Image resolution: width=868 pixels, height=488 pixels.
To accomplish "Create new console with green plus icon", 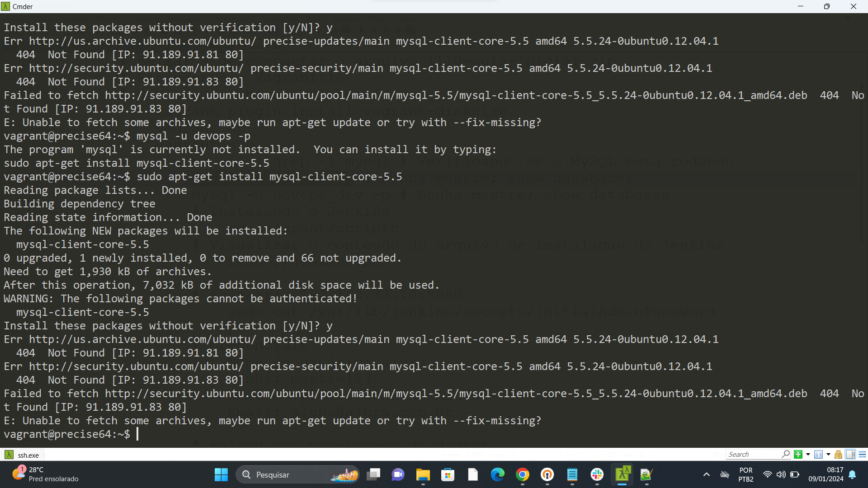I will click(798, 455).
